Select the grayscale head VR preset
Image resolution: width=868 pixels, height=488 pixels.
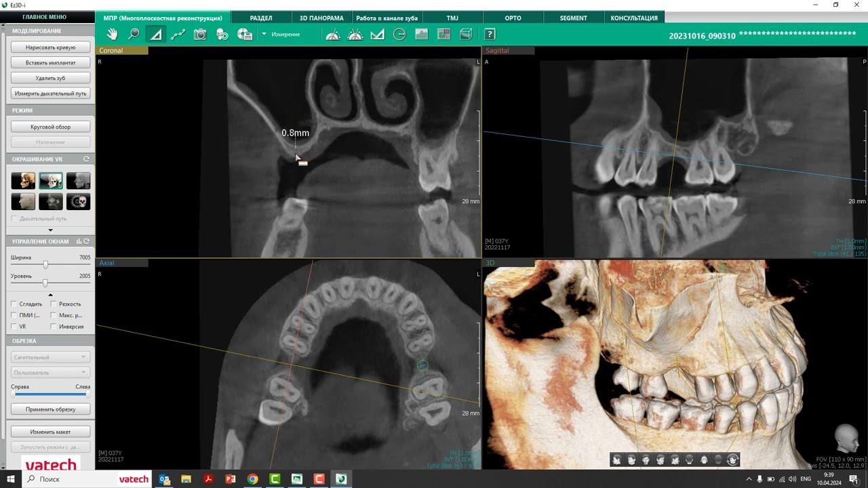coord(78,181)
